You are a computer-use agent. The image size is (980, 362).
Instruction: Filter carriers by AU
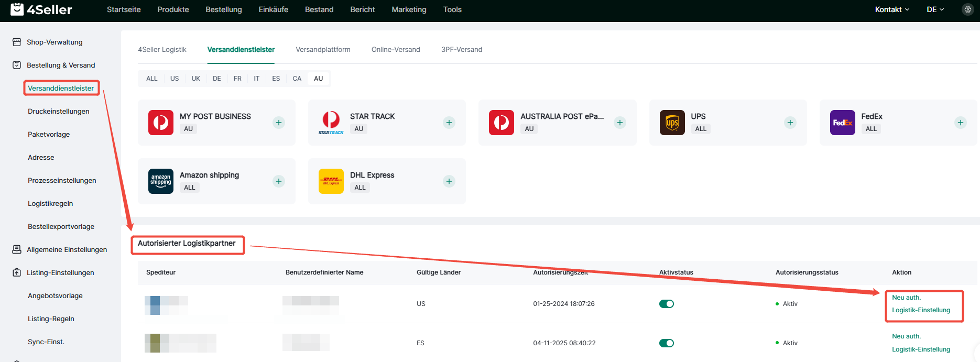[x=319, y=79]
